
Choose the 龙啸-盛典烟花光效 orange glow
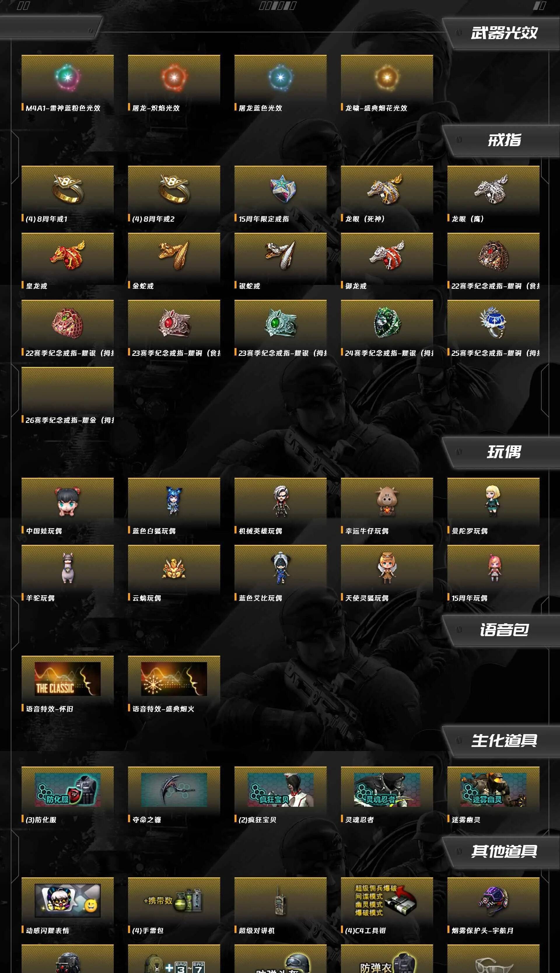coord(387,77)
